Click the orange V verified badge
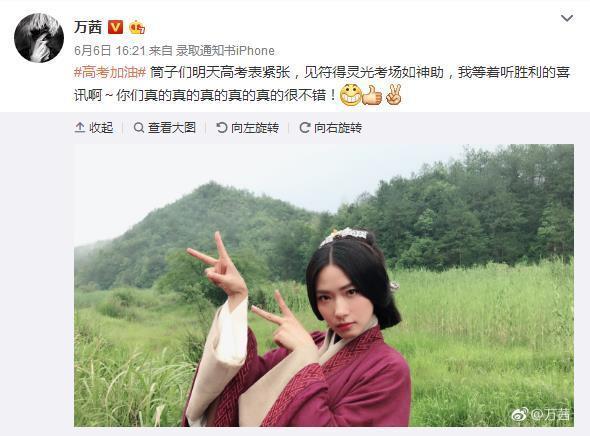The image size is (590, 436). pyautogui.click(x=116, y=27)
